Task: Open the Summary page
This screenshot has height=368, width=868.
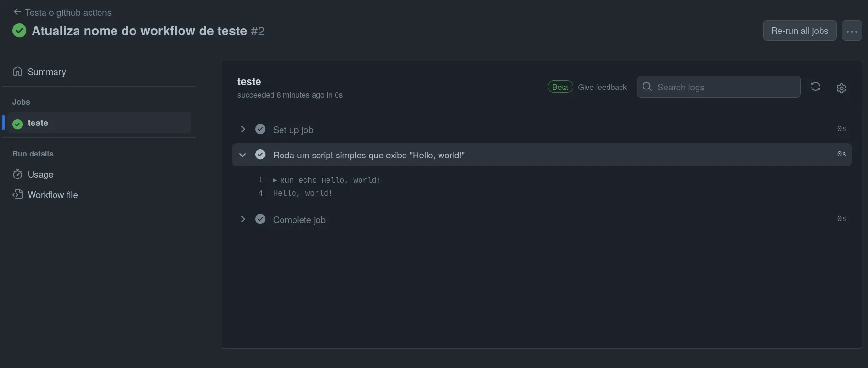Action: [x=46, y=72]
